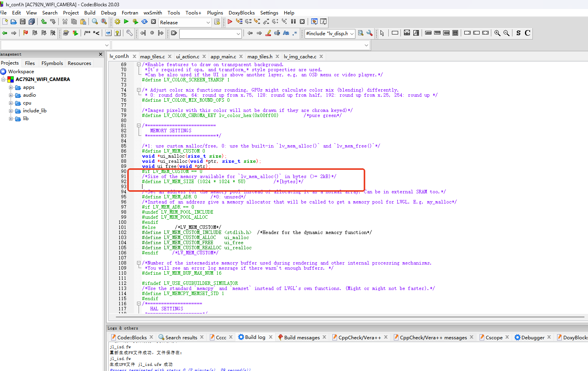Switch to the Files management tab

point(30,63)
